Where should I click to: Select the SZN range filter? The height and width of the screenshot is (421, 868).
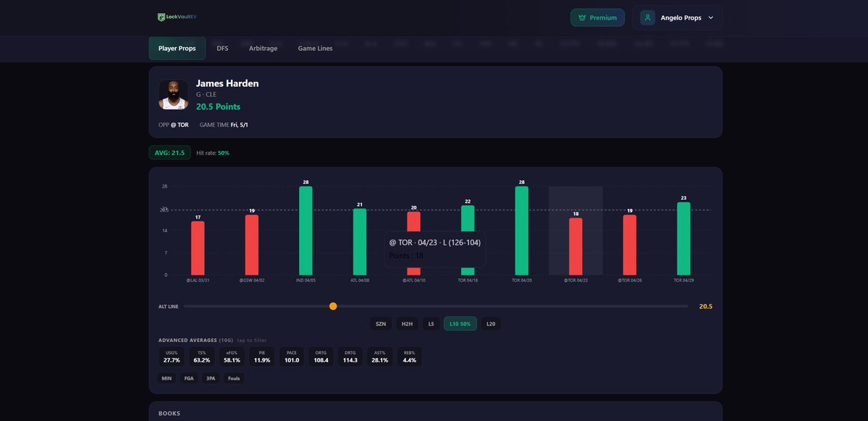point(381,324)
